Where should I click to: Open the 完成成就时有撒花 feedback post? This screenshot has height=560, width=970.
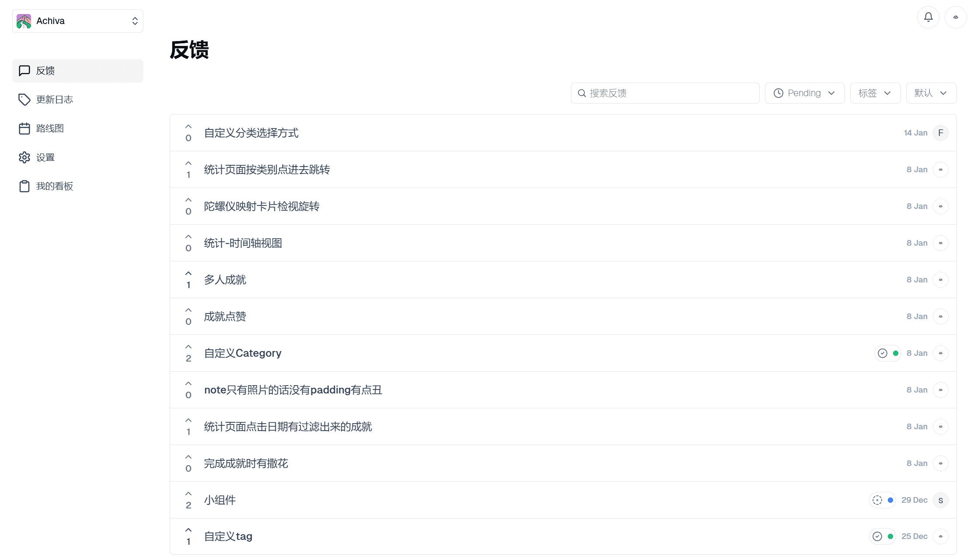point(245,463)
